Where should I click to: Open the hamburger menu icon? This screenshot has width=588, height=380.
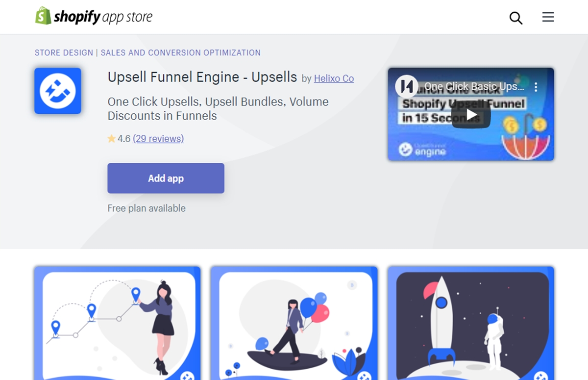click(548, 17)
